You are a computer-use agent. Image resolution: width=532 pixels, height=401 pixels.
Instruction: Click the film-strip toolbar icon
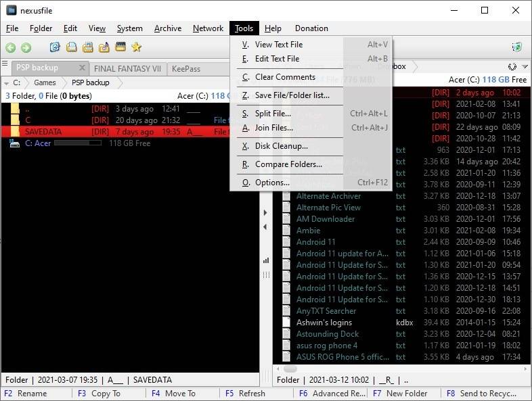coord(120,47)
